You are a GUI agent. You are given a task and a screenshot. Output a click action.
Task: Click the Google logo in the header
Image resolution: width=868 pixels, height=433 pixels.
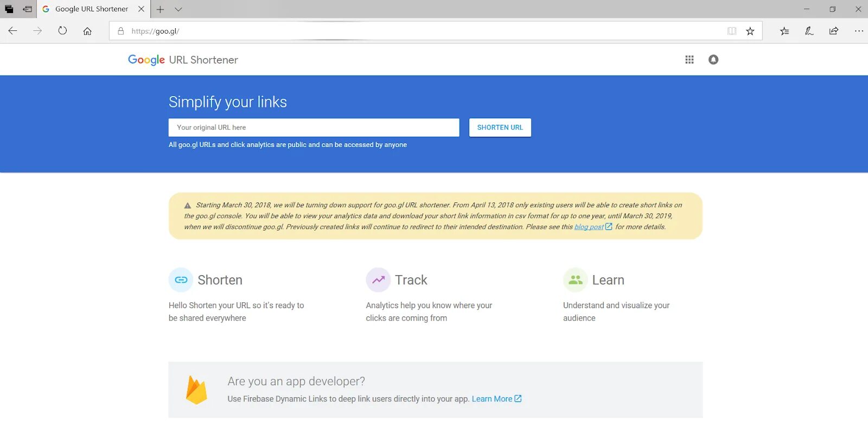(x=146, y=60)
